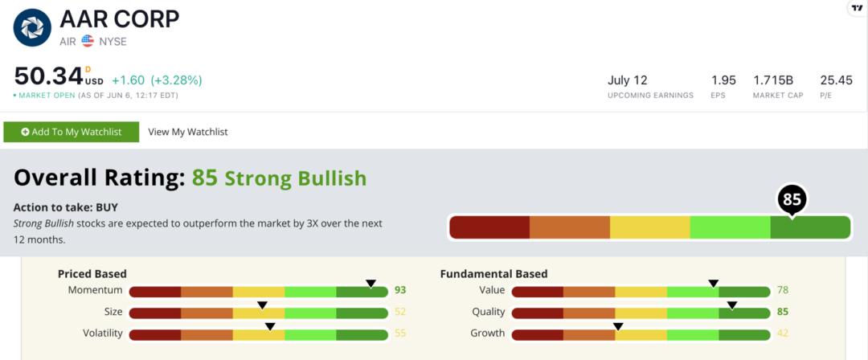
Task: Click the 25.45 P/E value
Action: coord(836,80)
